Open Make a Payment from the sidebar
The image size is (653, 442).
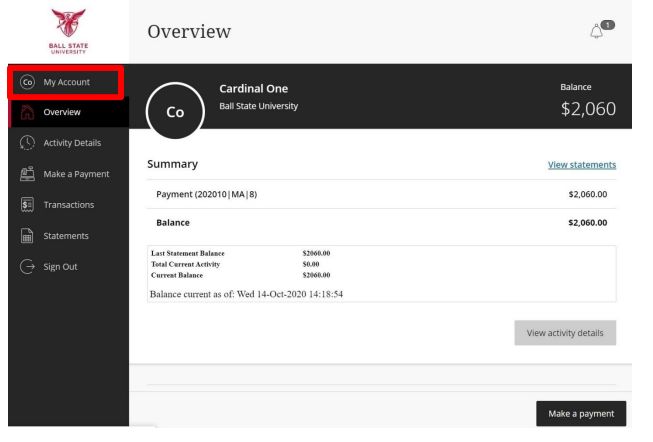pos(69,174)
